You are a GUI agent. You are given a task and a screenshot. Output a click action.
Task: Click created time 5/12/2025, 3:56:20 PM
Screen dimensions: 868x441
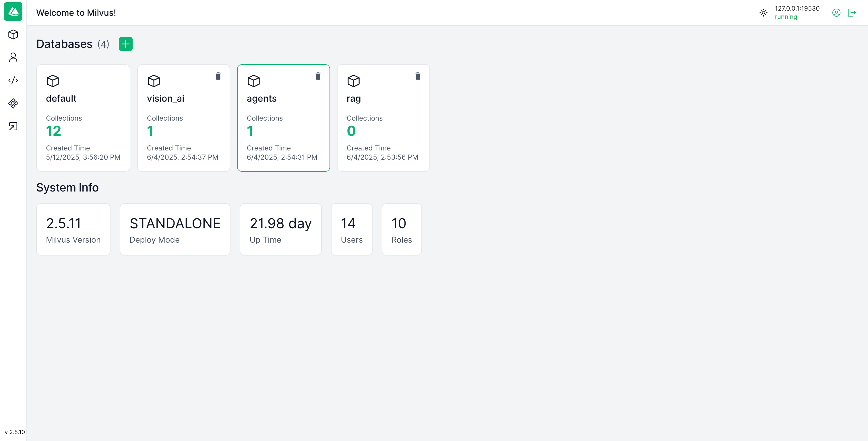pos(83,157)
